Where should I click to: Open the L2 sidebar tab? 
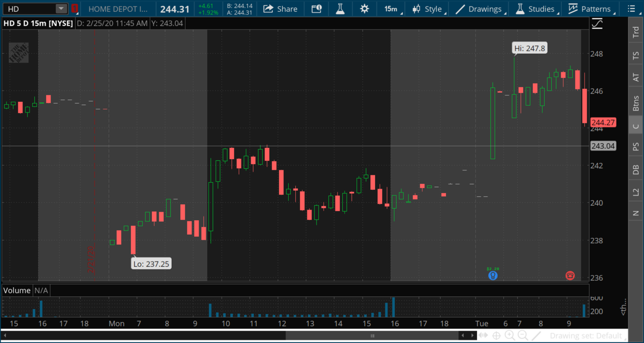[635, 192]
